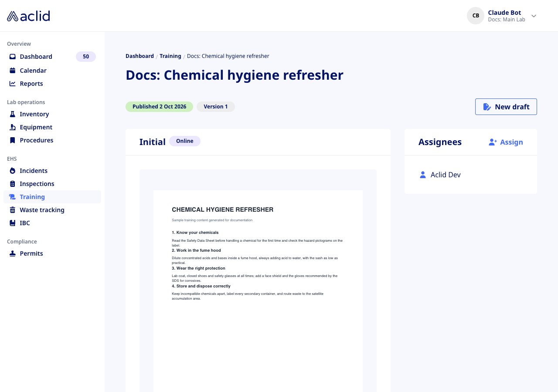
Task: Click the Claude Bot user name
Action: pyautogui.click(x=504, y=13)
